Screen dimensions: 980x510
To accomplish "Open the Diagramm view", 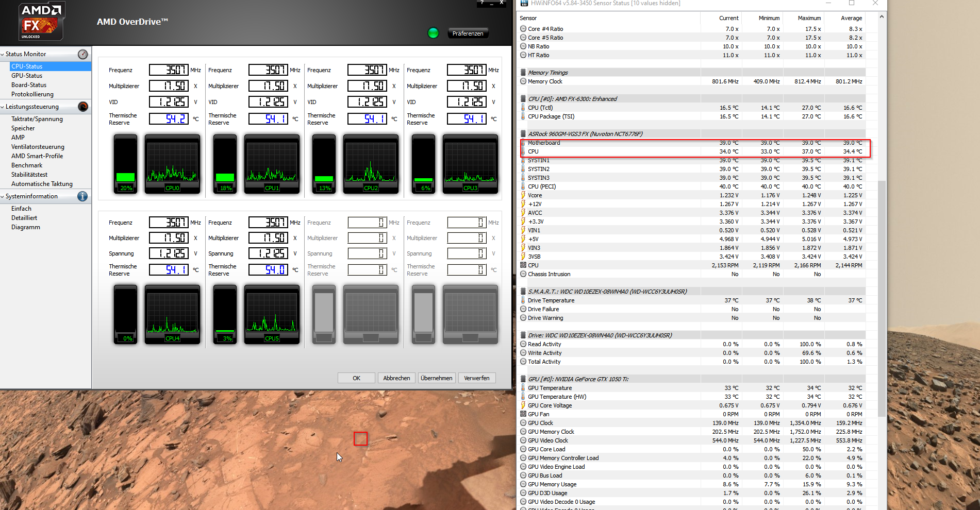I will coord(26,227).
